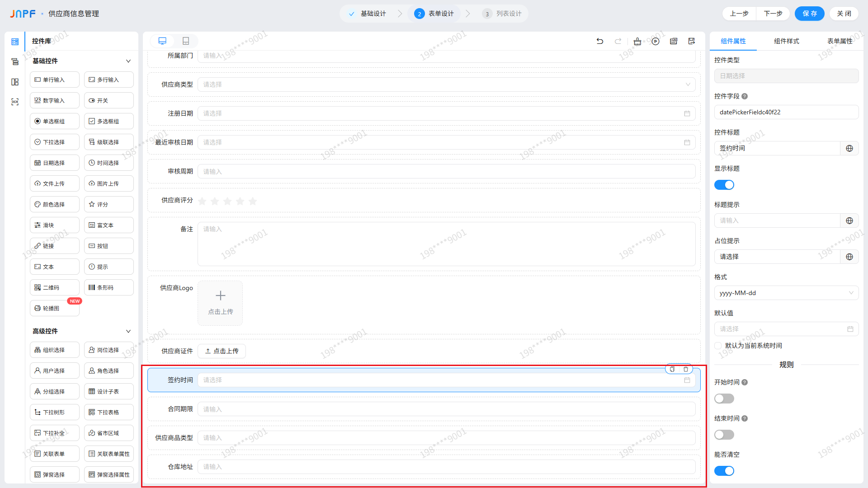Image resolution: width=868 pixels, height=488 pixels.
Task: Open the 签约时间 date picker
Action: pos(446,380)
